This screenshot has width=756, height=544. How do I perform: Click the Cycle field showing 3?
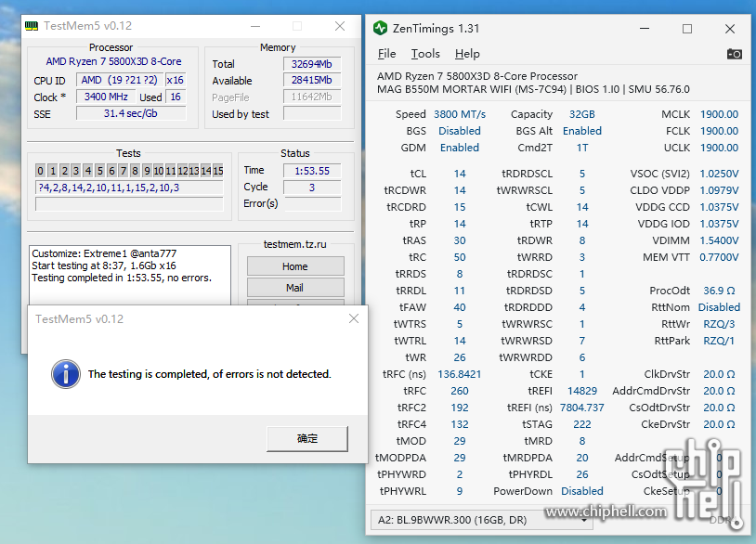(312, 188)
